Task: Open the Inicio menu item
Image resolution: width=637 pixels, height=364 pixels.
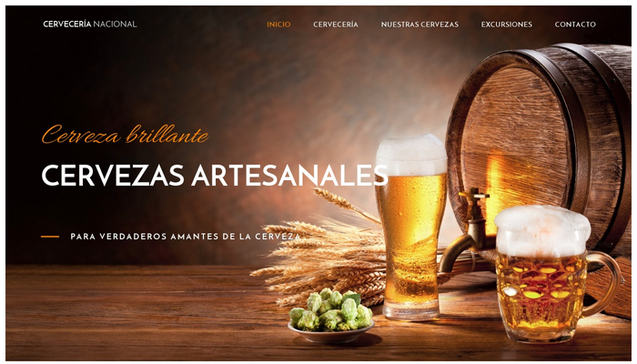Action: [x=278, y=25]
